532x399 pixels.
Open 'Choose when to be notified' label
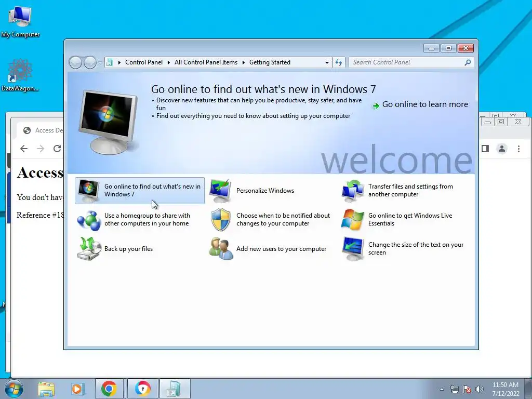pos(283,220)
